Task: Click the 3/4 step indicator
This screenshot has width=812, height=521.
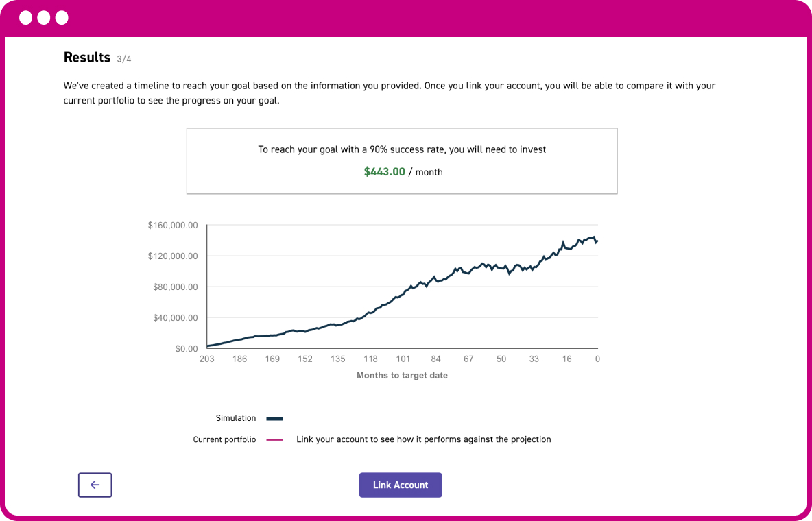Action: [x=123, y=59]
